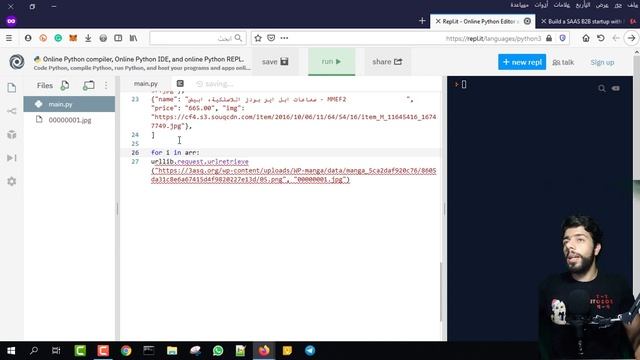Clear the console output
The image size is (640, 360).
[x=616, y=88]
